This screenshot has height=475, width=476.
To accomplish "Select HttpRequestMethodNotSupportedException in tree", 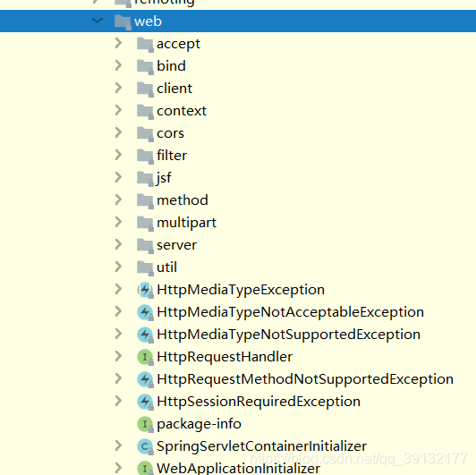I will (x=305, y=379).
